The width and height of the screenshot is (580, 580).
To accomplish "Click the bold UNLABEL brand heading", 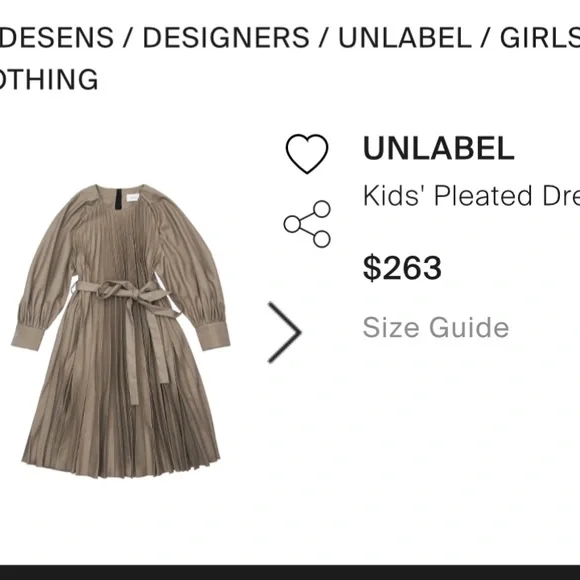I will [x=439, y=148].
